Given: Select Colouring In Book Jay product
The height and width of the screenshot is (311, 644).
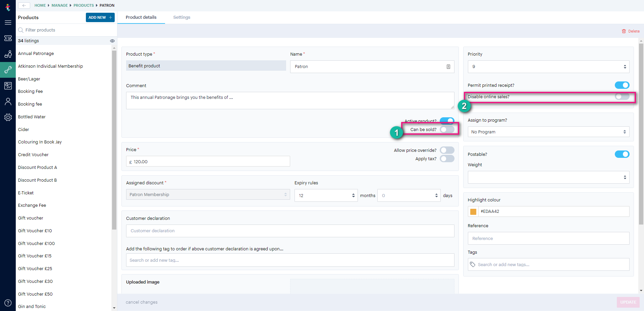Looking at the screenshot, I should tap(40, 142).
